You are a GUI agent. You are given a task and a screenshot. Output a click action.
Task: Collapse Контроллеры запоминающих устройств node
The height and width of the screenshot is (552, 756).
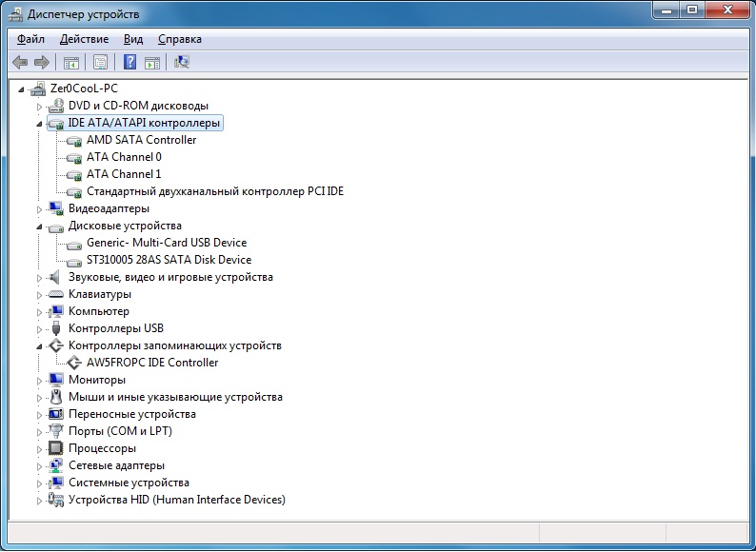tap(40, 346)
